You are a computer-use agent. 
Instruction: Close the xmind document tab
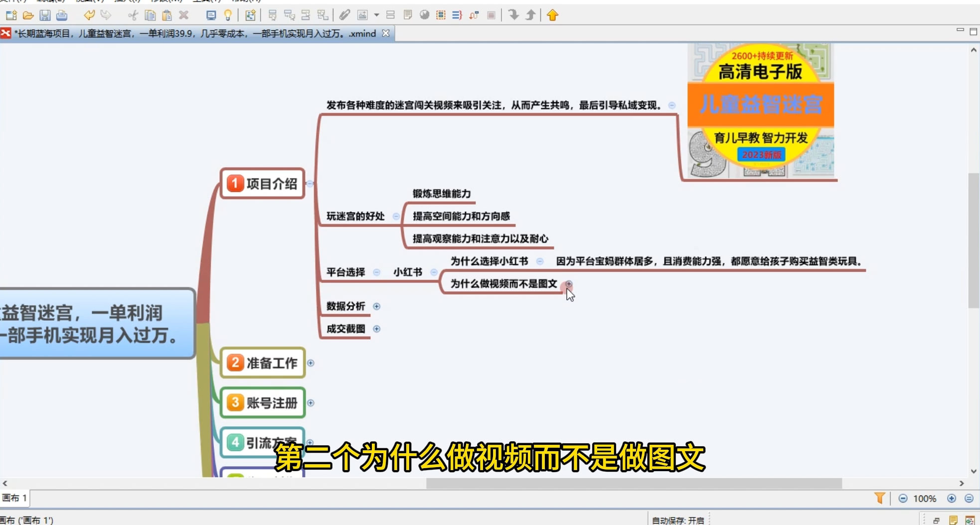[385, 33]
